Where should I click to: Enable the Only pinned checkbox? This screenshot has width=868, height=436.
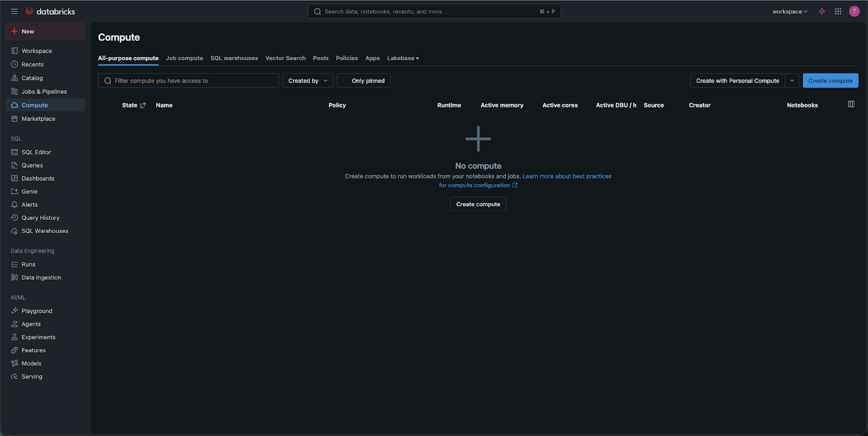[x=346, y=81]
